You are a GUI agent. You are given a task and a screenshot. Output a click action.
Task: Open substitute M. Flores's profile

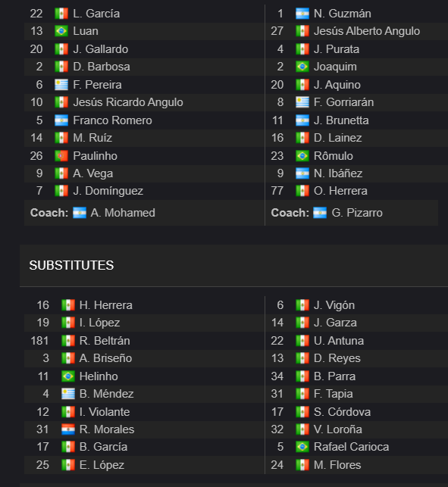337,465
